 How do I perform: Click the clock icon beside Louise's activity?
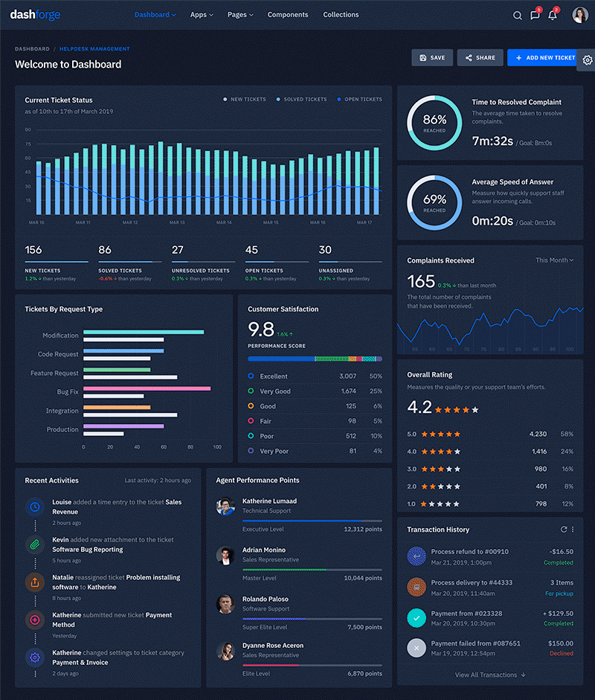click(34, 507)
